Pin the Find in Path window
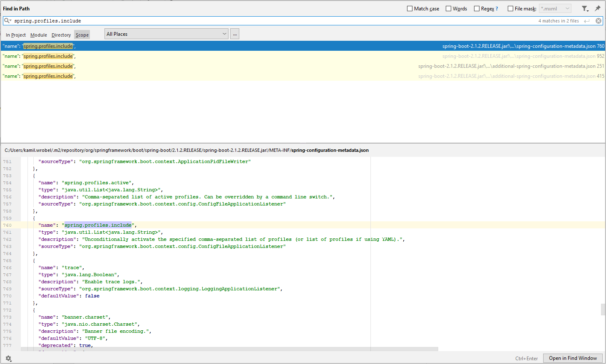This screenshot has height=364, width=606. coord(598,8)
